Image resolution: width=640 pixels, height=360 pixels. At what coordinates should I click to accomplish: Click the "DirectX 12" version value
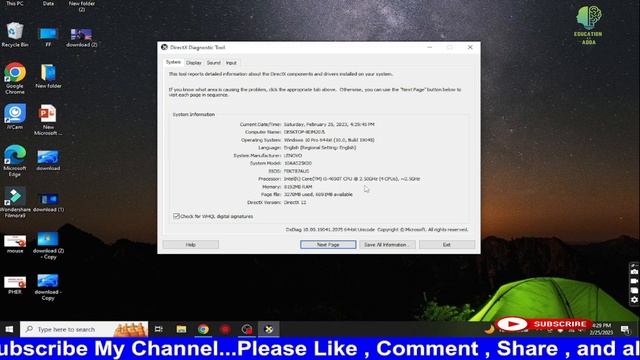tap(295, 202)
